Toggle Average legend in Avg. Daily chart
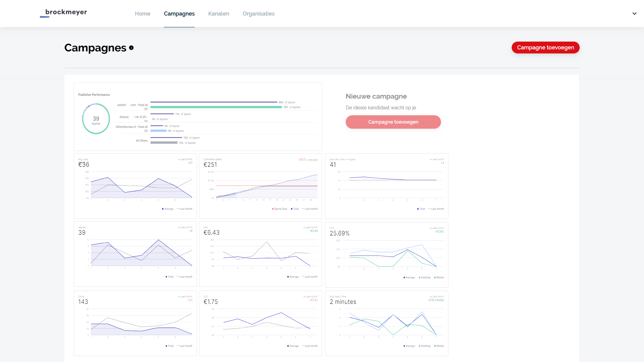Screen dimensions: 644x362 pos(168,209)
